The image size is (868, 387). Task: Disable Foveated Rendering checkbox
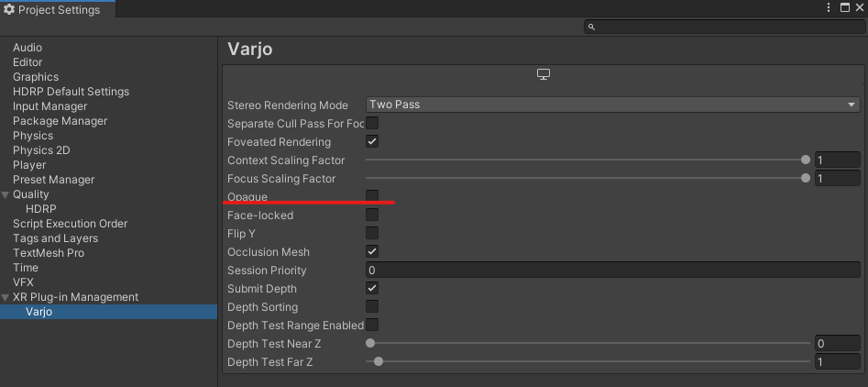tap(372, 142)
